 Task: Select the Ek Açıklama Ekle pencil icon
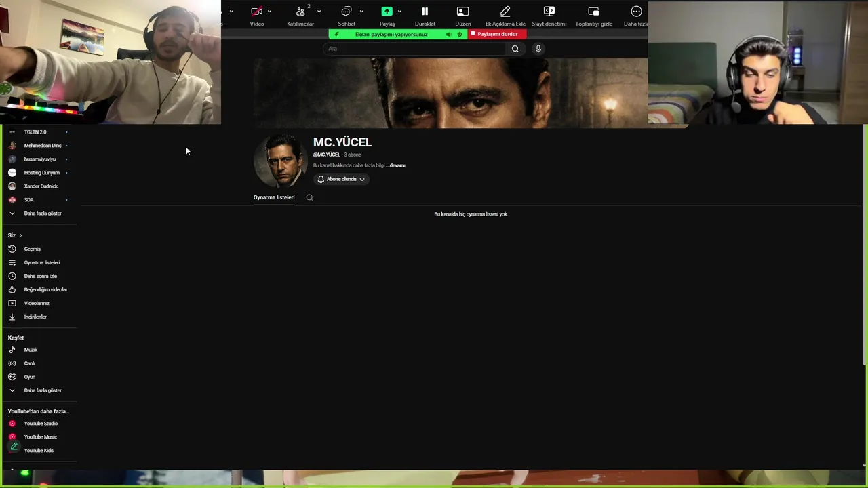point(505,12)
